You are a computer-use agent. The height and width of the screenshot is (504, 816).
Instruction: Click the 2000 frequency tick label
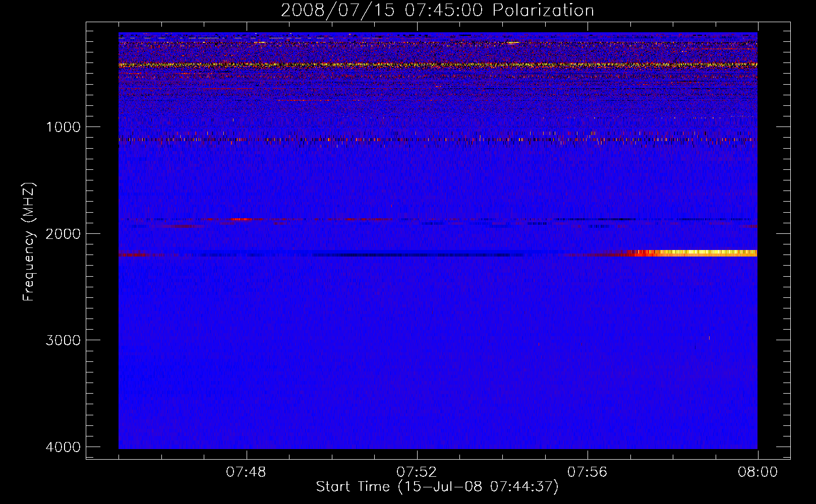[63, 234]
